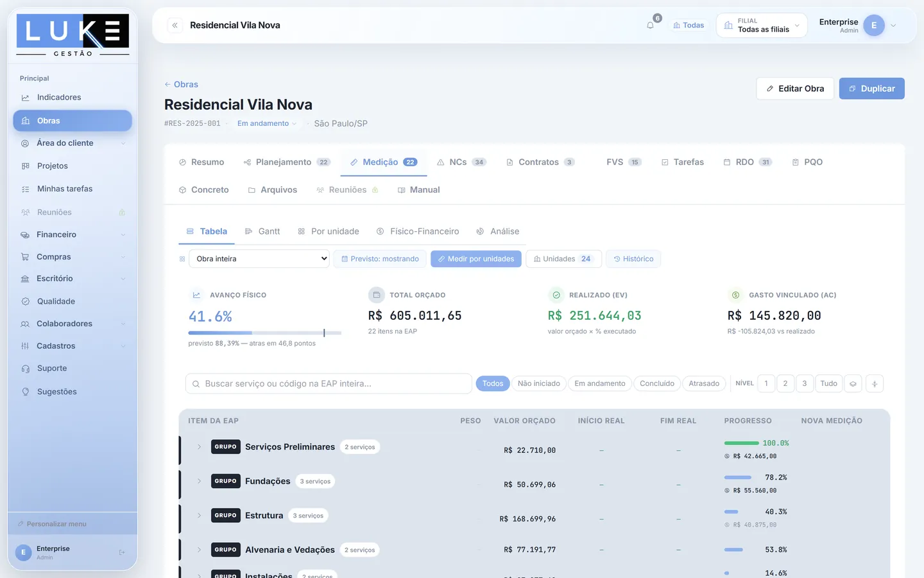Open Minhas tarefas in the sidebar
924x578 pixels.
pos(73,189)
